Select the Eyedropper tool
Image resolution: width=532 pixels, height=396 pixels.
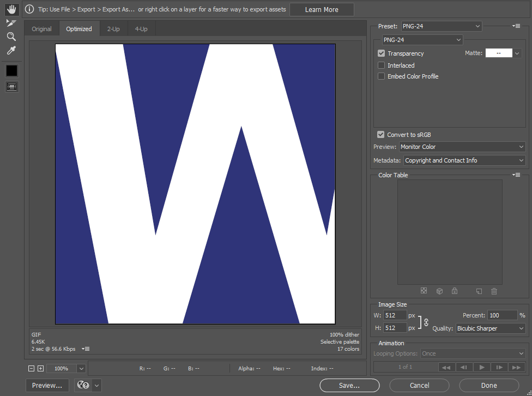[11, 50]
